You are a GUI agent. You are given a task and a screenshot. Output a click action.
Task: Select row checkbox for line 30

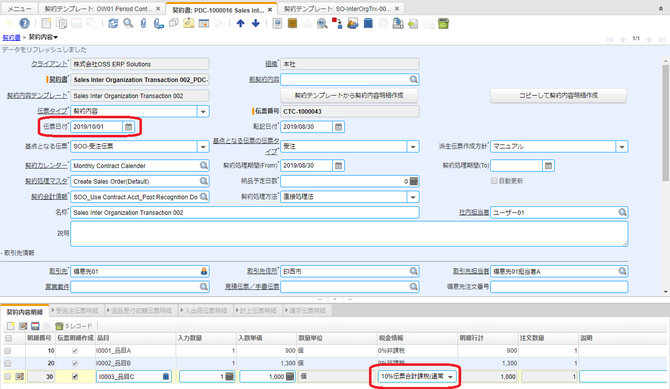(8, 376)
